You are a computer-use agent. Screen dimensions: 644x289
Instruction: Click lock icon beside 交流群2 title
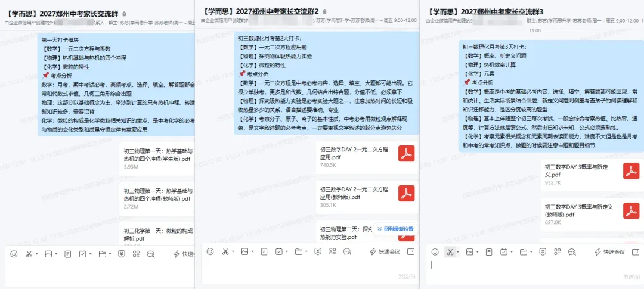325,12
